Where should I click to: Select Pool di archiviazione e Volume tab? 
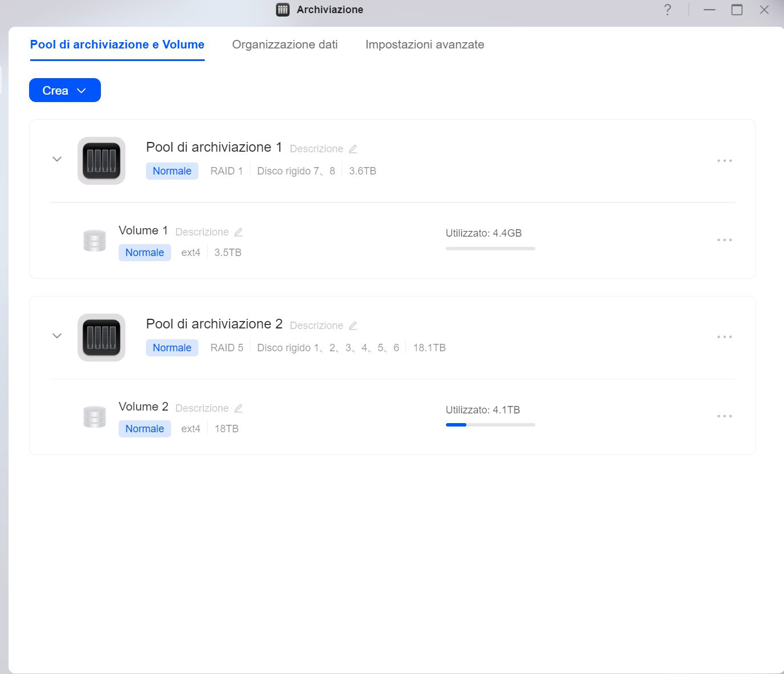[117, 44]
